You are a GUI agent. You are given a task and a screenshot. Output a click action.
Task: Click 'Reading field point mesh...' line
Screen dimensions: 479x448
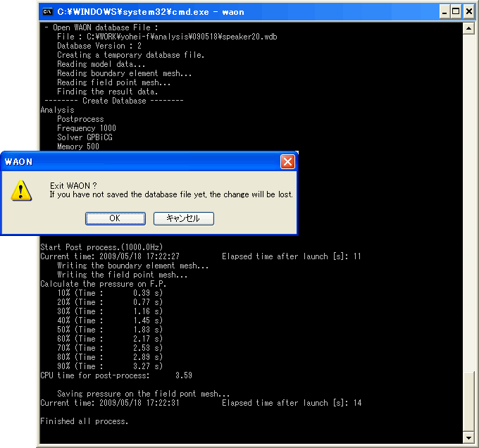point(113,82)
